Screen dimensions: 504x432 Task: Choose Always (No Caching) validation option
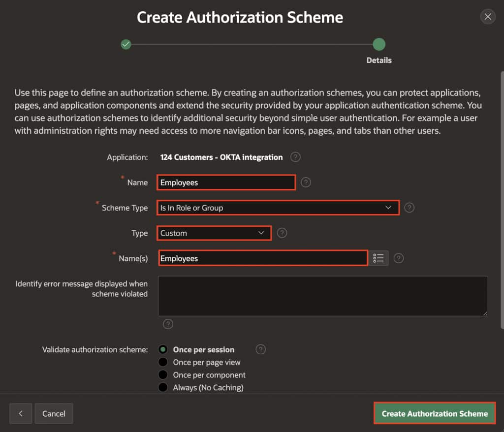click(163, 387)
